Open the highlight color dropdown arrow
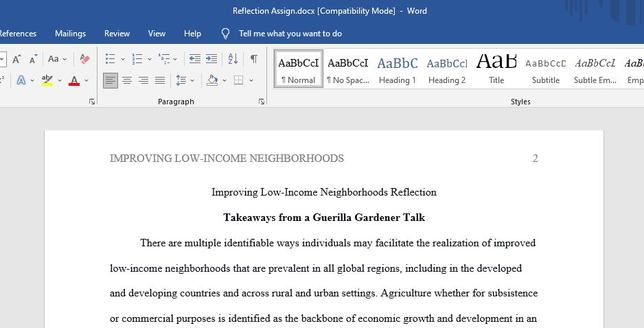644x328 pixels. coord(60,80)
